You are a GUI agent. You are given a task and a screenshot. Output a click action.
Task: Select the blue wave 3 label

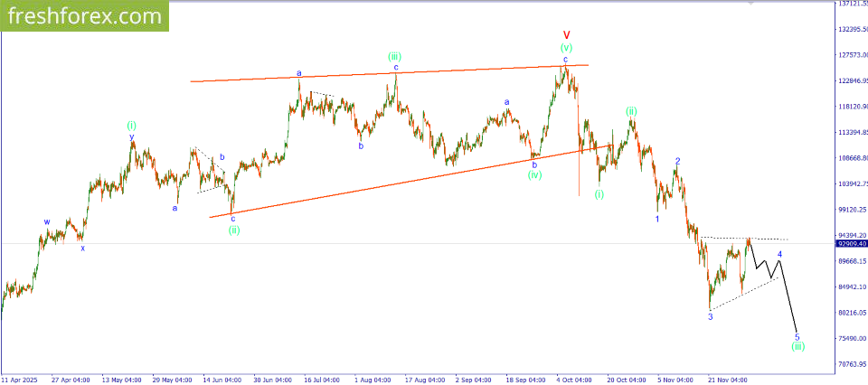710,316
